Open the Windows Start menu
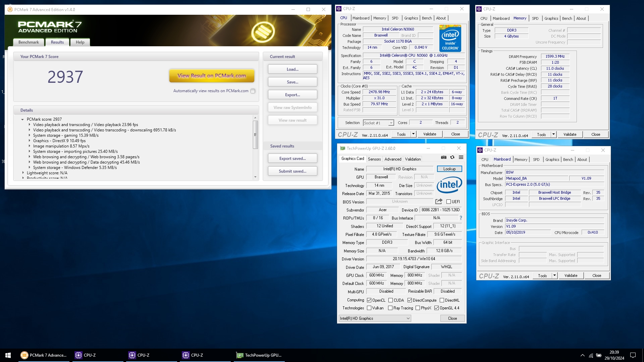The image size is (644, 362). click(x=8, y=355)
